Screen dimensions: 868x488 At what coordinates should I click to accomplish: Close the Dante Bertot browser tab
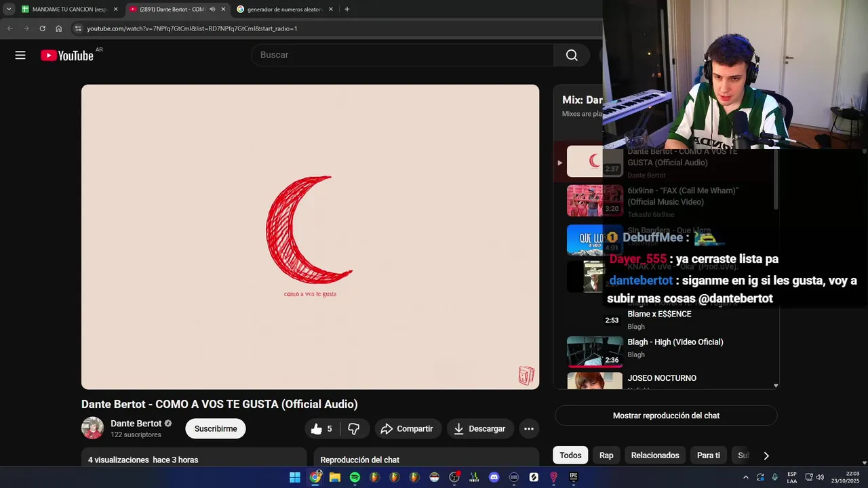223,9
